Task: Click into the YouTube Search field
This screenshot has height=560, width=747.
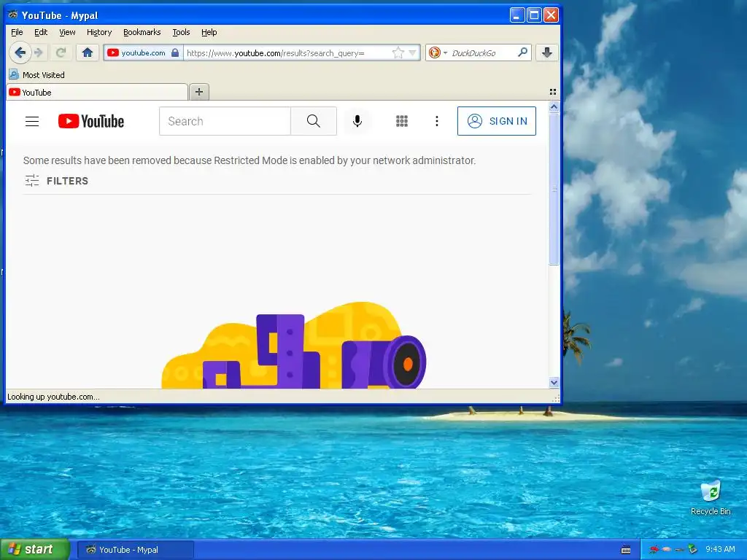Action: point(225,122)
